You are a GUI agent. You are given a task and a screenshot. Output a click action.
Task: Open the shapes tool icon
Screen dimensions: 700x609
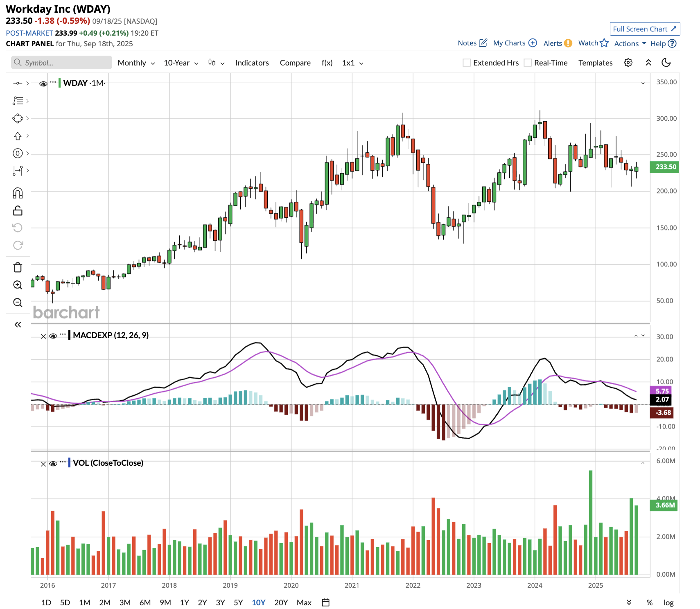coord(18,118)
